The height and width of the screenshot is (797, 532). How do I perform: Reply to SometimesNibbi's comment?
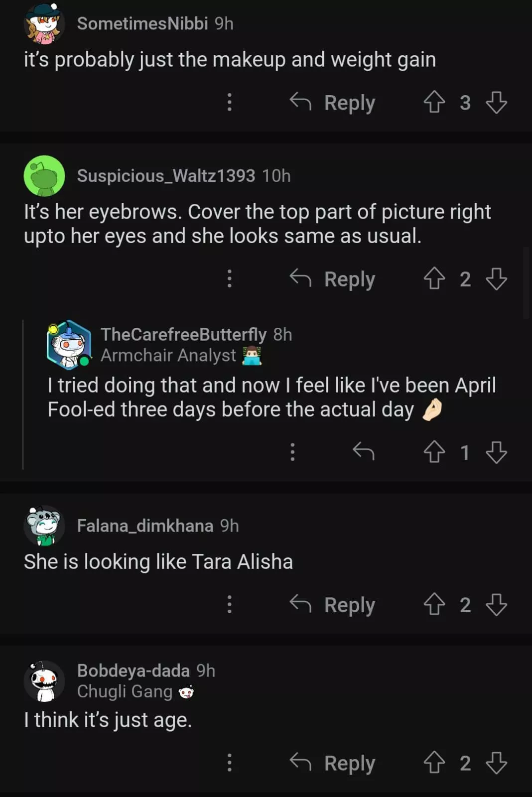coord(333,103)
